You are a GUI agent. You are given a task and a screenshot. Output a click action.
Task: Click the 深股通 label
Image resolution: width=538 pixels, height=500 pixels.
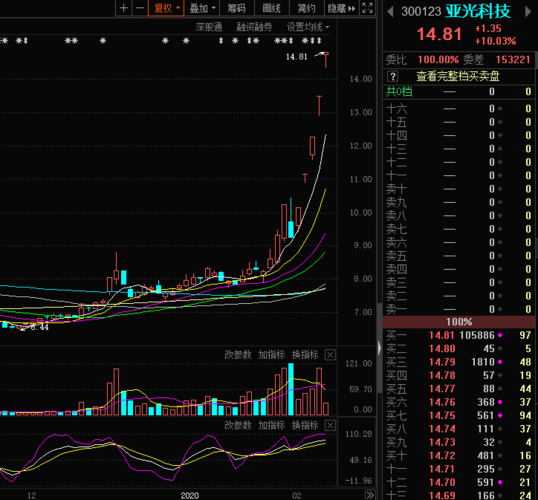[x=209, y=27]
